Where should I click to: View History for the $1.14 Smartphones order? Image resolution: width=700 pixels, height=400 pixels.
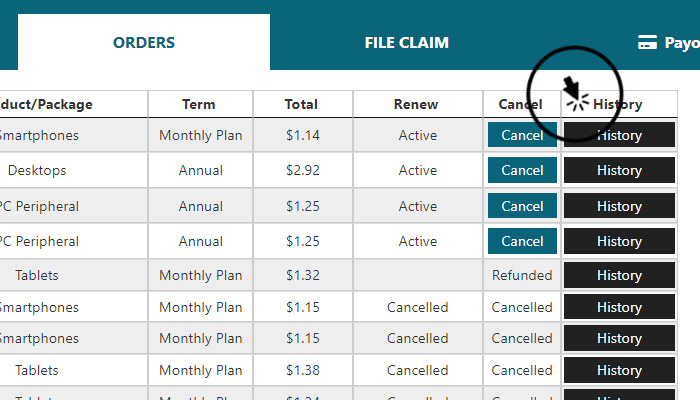pyautogui.click(x=619, y=135)
